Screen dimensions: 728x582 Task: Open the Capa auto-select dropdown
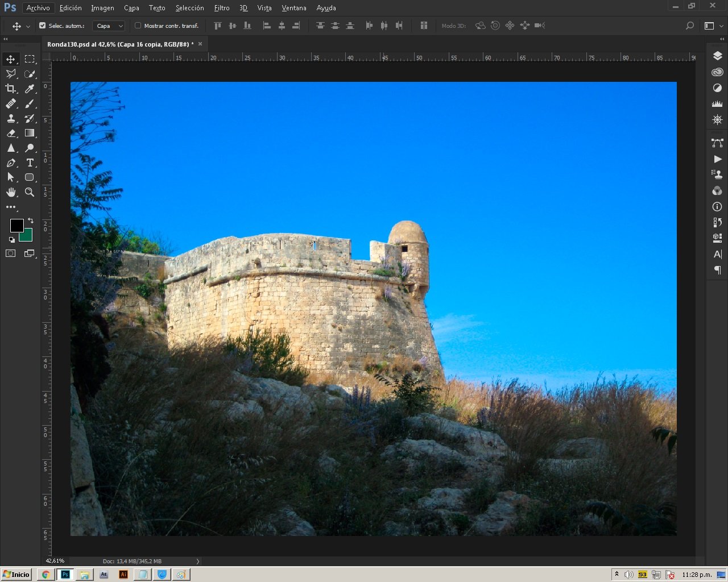click(x=109, y=26)
